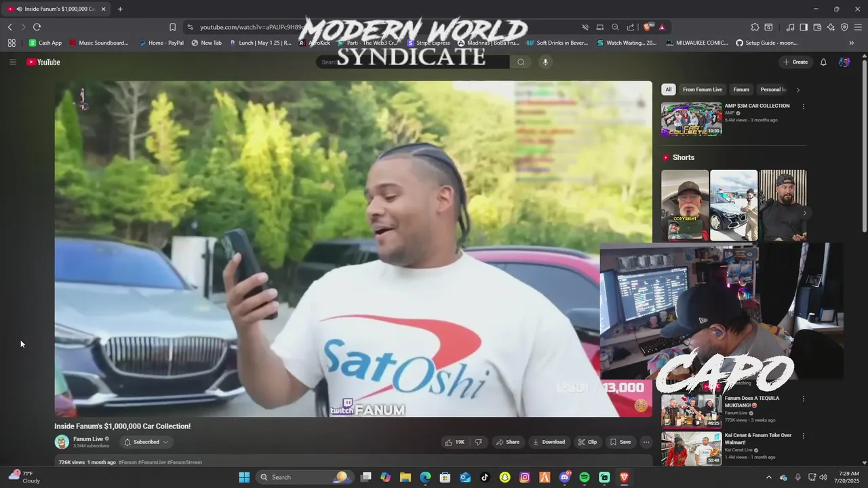
Task: Open Discord from the taskbar
Action: [x=565, y=477]
